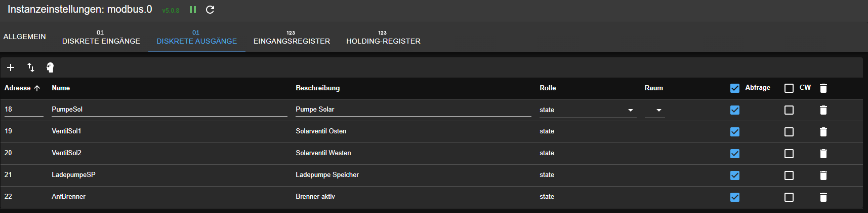Add a new row with plus icon

(11, 67)
